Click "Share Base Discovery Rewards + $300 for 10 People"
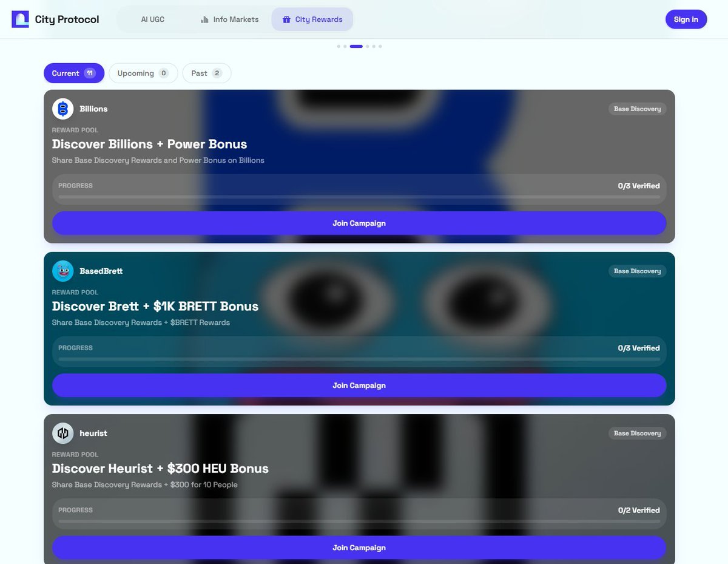Viewport: 728px width, 564px height. point(145,484)
